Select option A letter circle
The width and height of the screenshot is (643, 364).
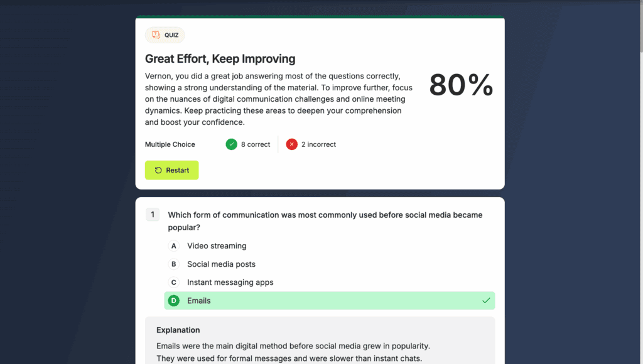(x=174, y=246)
